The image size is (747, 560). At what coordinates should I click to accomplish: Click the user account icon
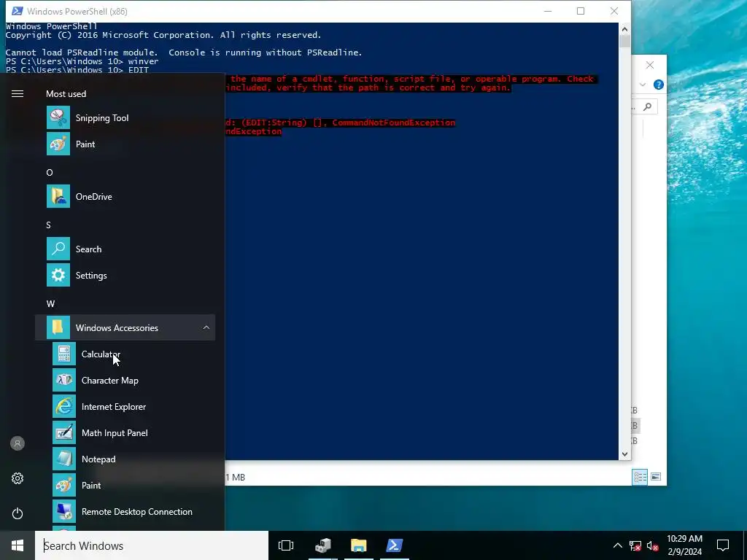(18, 444)
